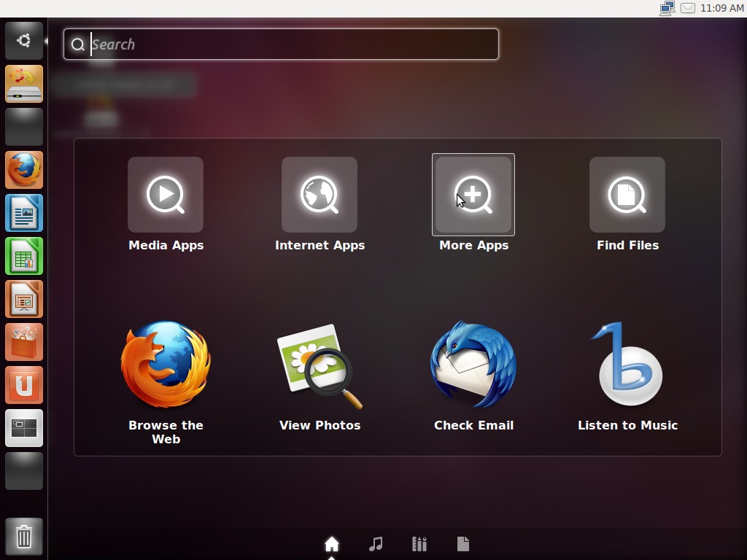Open the Ubuntu Dash home button

pyautogui.click(x=24, y=41)
